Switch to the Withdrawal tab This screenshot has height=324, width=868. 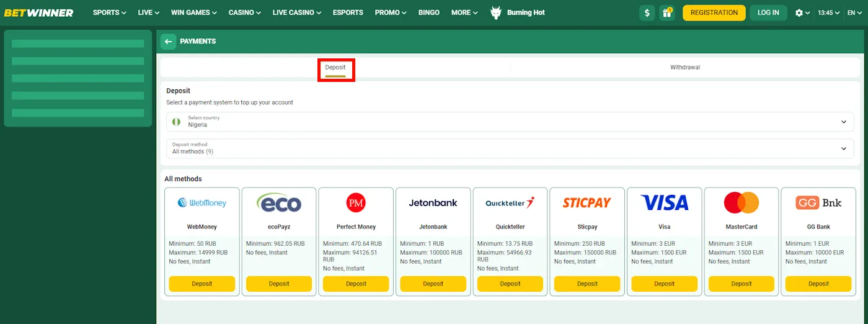(684, 68)
